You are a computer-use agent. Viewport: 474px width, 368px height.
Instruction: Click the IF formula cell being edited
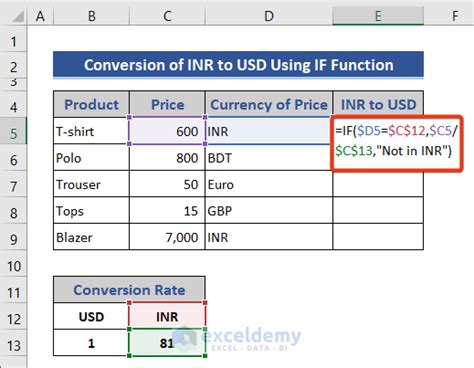(x=397, y=143)
